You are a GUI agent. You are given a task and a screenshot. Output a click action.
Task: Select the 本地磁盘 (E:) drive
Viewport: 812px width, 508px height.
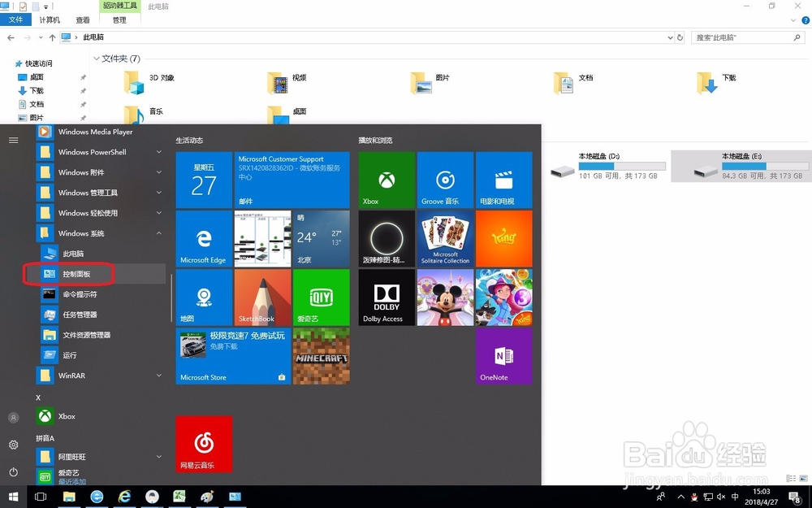[741, 166]
